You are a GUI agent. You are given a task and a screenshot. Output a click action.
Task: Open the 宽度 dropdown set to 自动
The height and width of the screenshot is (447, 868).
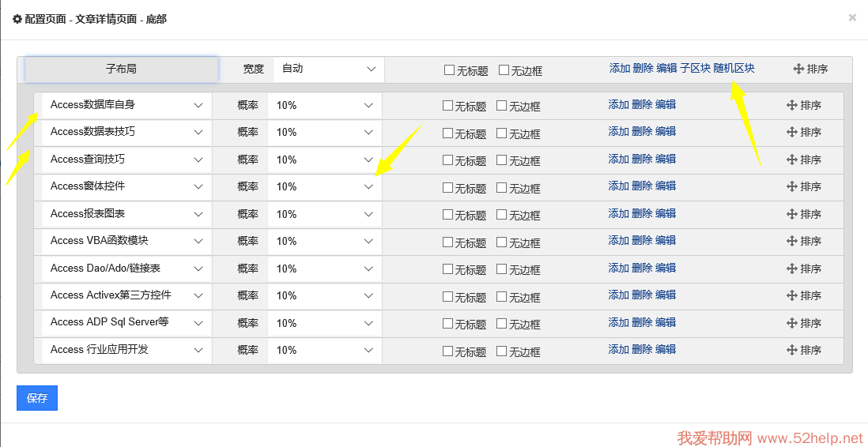coord(328,69)
